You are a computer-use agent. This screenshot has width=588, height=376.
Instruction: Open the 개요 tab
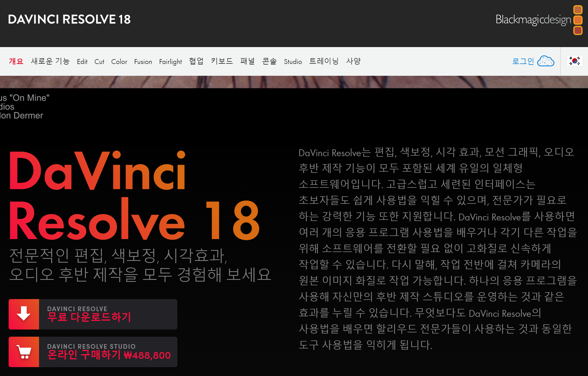(x=16, y=61)
